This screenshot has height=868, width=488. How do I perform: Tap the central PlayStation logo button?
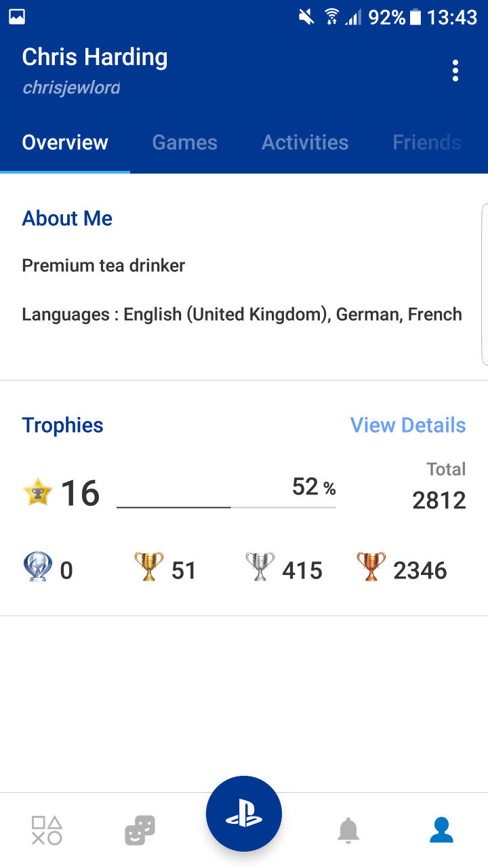pyautogui.click(x=244, y=814)
